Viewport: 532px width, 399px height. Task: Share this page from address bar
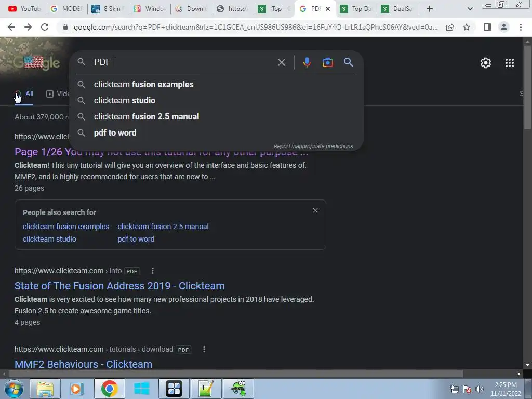point(450,27)
